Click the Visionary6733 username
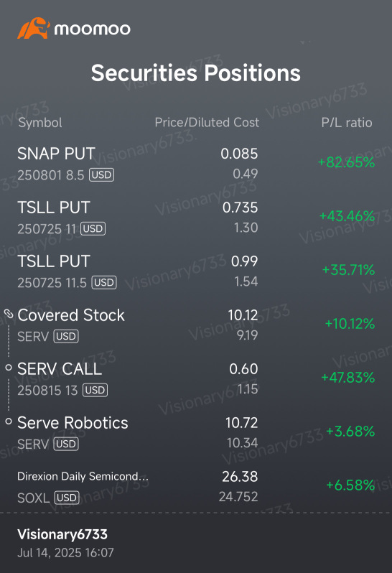 point(62,534)
